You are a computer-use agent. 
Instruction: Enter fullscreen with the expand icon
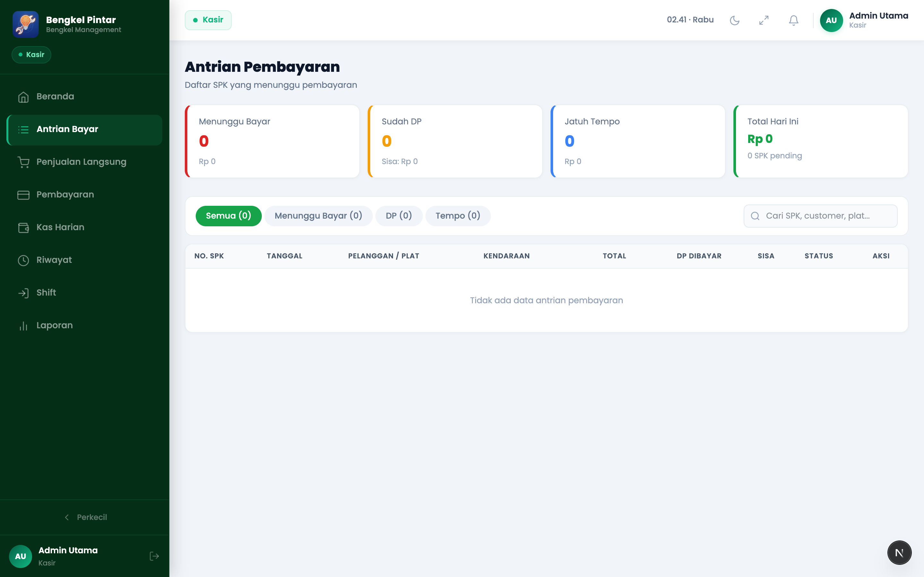coord(764,20)
